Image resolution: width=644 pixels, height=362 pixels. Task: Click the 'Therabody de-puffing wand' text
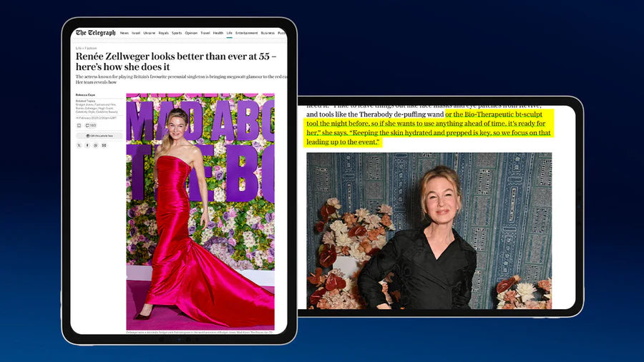(x=401, y=114)
